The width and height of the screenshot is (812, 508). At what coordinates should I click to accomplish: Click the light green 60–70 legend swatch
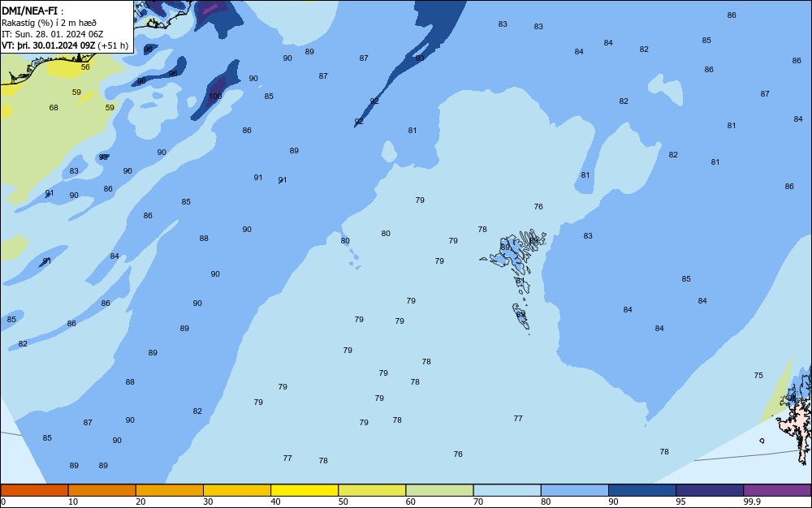pyautogui.click(x=439, y=490)
